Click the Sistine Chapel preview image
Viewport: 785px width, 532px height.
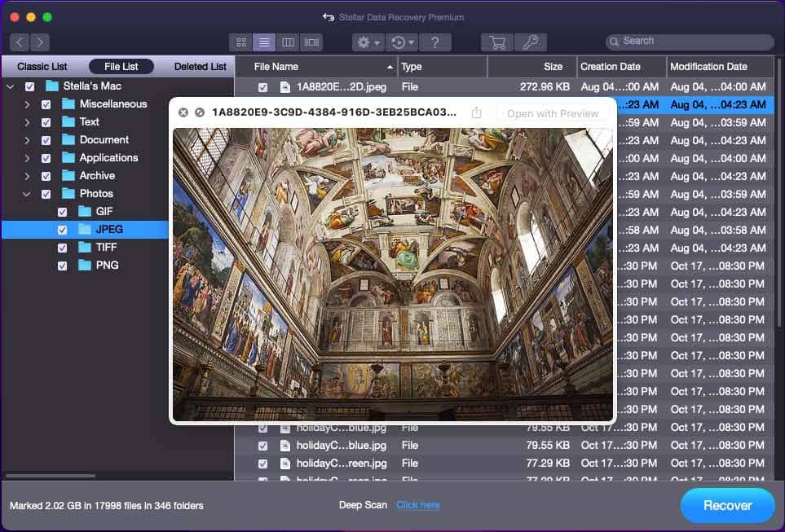[x=393, y=275]
